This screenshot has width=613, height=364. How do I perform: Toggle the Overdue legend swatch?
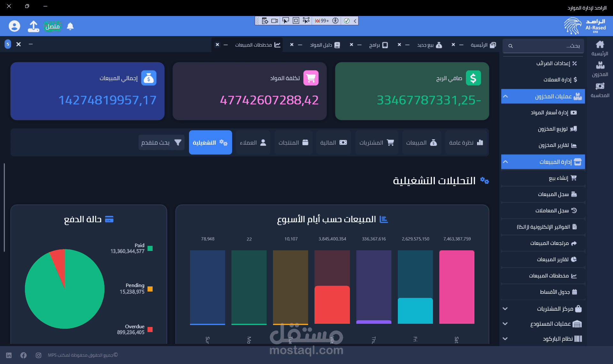[x=150, y=330]
